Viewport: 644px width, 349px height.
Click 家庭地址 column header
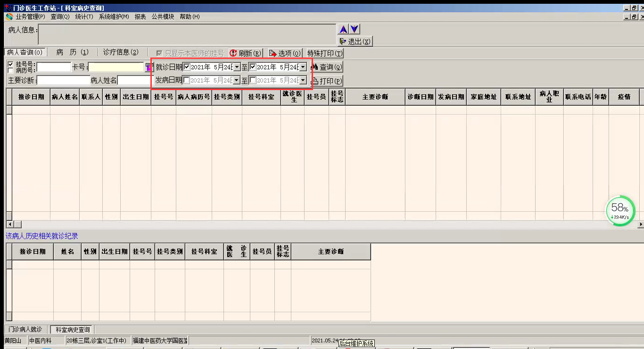coord(484,97)
